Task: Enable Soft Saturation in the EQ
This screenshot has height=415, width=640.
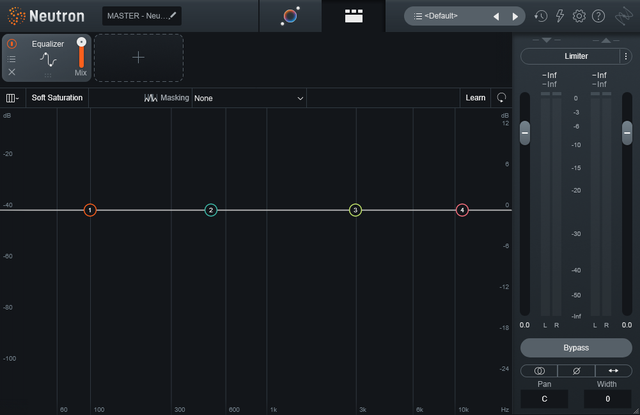Action: point(58,98)
